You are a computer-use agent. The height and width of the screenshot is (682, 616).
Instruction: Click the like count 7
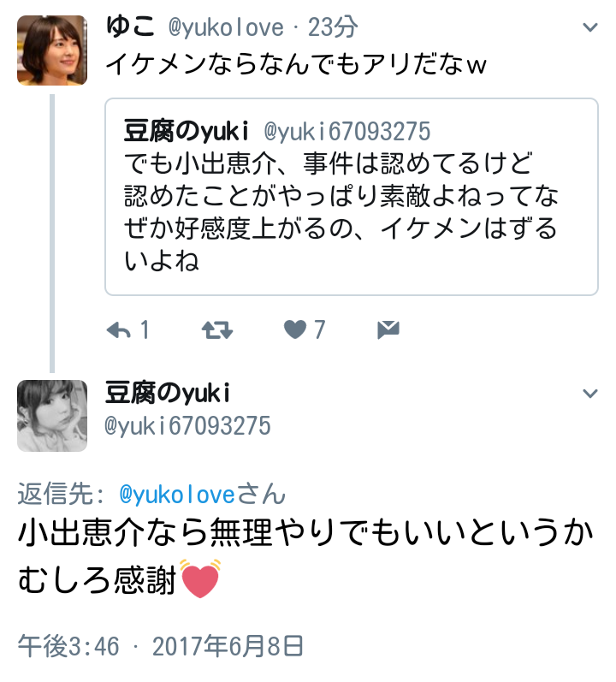tap(319, 329)
